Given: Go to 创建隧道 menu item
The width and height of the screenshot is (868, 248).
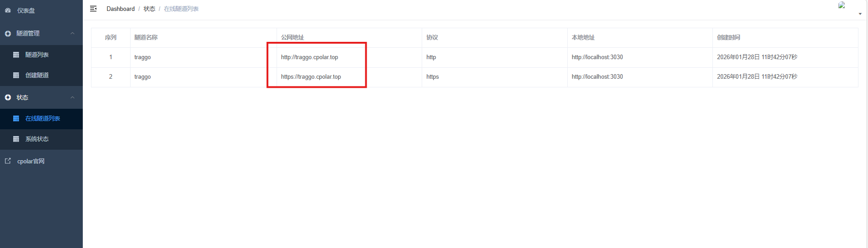Looking at the screenshot, I should pos(37,75).
